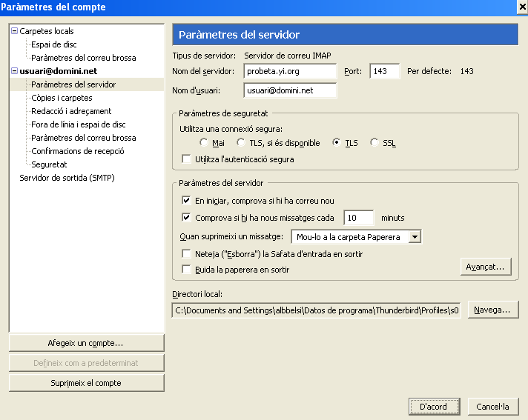The image size is (528, 420).
Task: Collapse the usuari@domini.net account node
Action: pyautogui.click(x=15, y=71)
